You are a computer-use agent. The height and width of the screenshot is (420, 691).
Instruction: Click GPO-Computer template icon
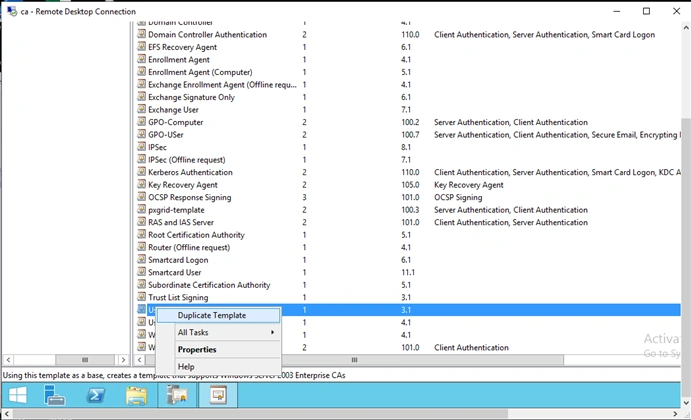pos(141,122)
